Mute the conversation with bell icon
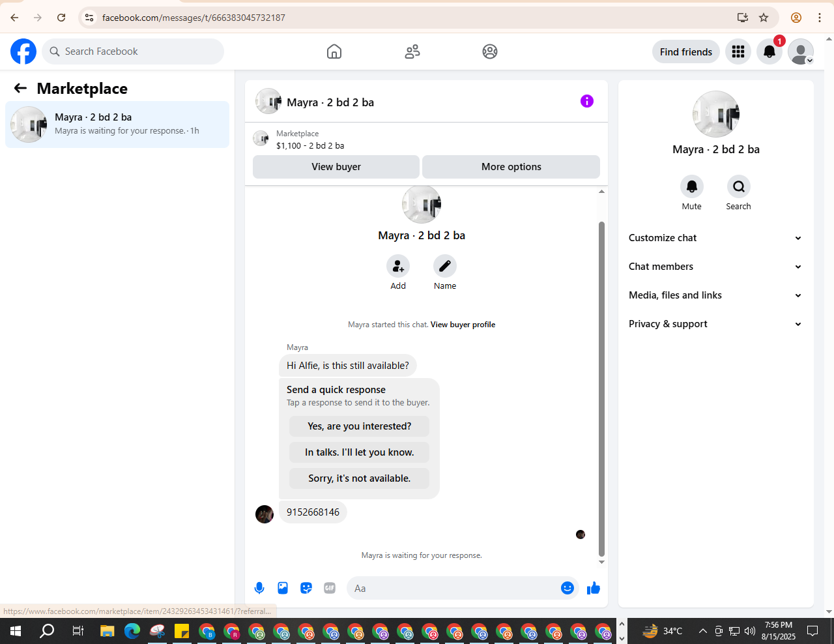Image resolution: width=834 pixels, height=644 pixels. coord(692,186)
